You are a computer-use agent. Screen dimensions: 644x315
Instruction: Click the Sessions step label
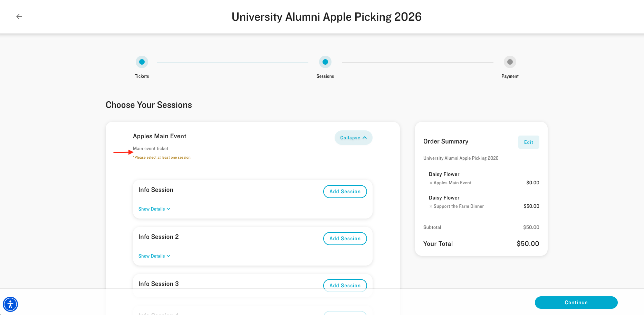325,76
